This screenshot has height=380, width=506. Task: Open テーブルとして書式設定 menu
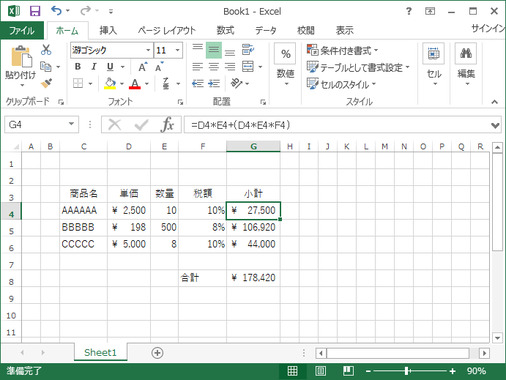point(358,67)
